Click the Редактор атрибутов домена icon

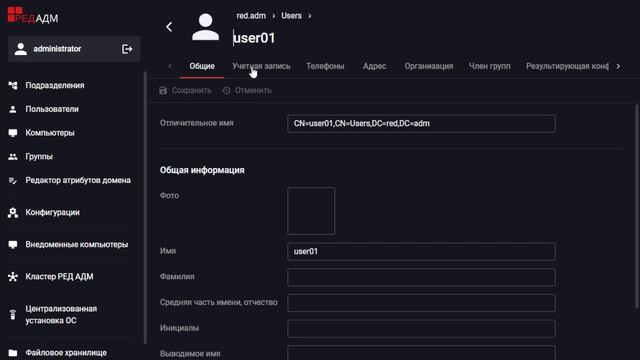pyautogui.click(x=13, y=180)
